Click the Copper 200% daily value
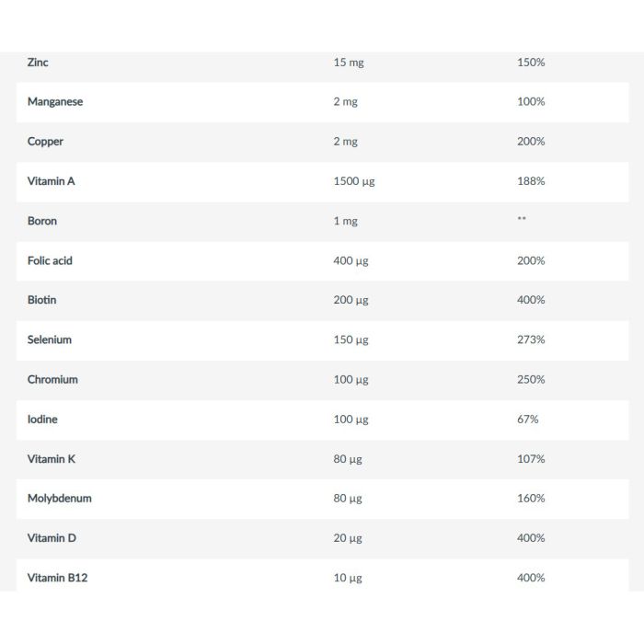644x644 pixels. pos(531,142)
